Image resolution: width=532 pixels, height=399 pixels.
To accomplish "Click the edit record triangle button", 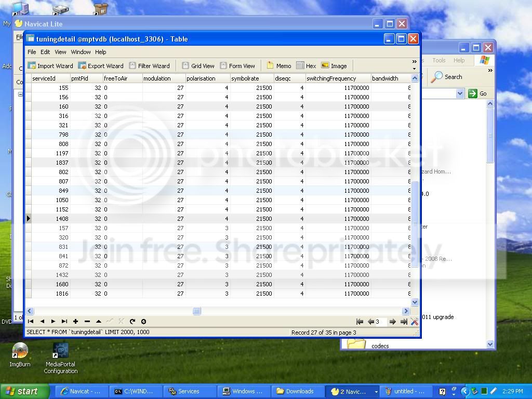I will point(98,321).
